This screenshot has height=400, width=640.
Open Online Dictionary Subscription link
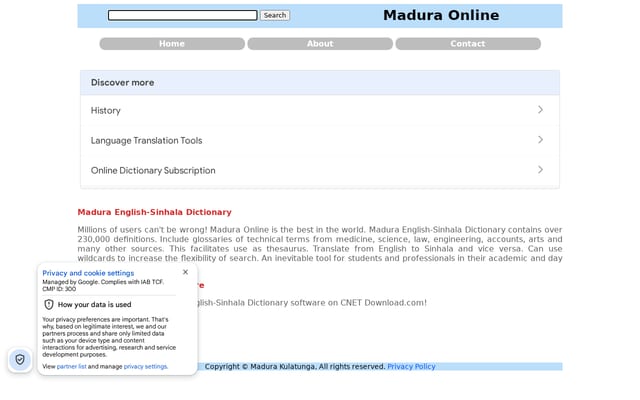point(153,171)
